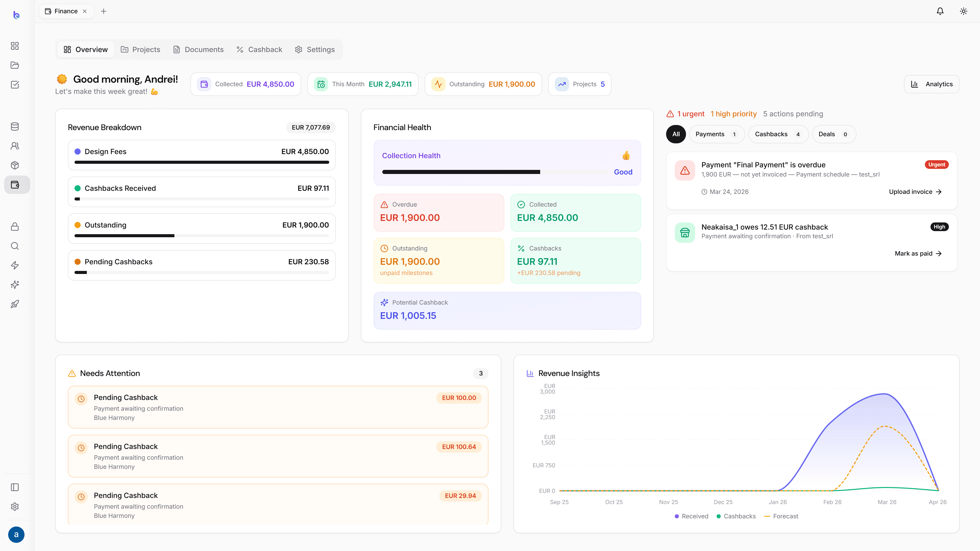Click the Outstanding pulse stat icon

pyautogui.click(x=438, y=84)
